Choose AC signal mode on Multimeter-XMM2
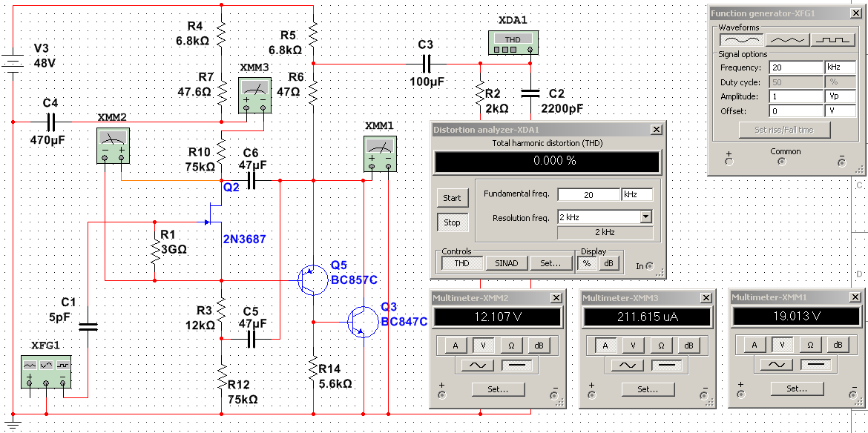 pos(477,366)
